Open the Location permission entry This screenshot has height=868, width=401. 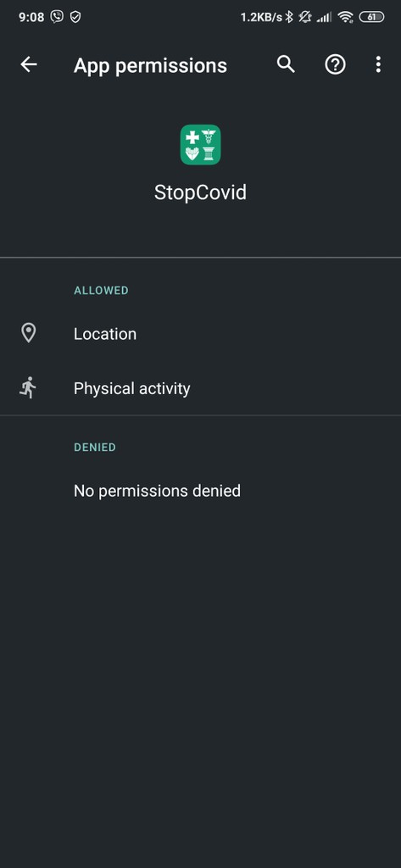[200, 334]
